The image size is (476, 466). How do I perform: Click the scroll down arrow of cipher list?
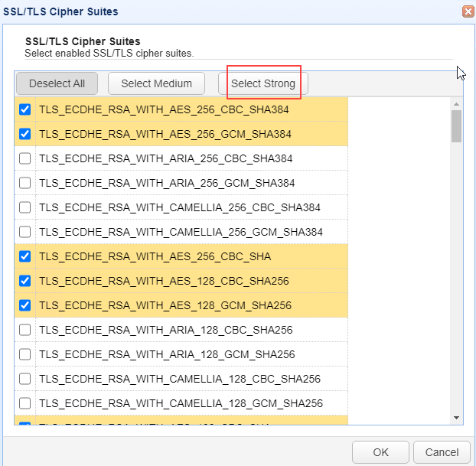click(x=457, y=418)
